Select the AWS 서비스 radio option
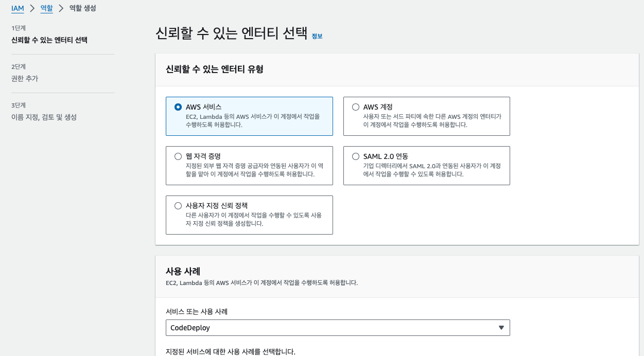644x356 pixels. (x=178, y=107)
